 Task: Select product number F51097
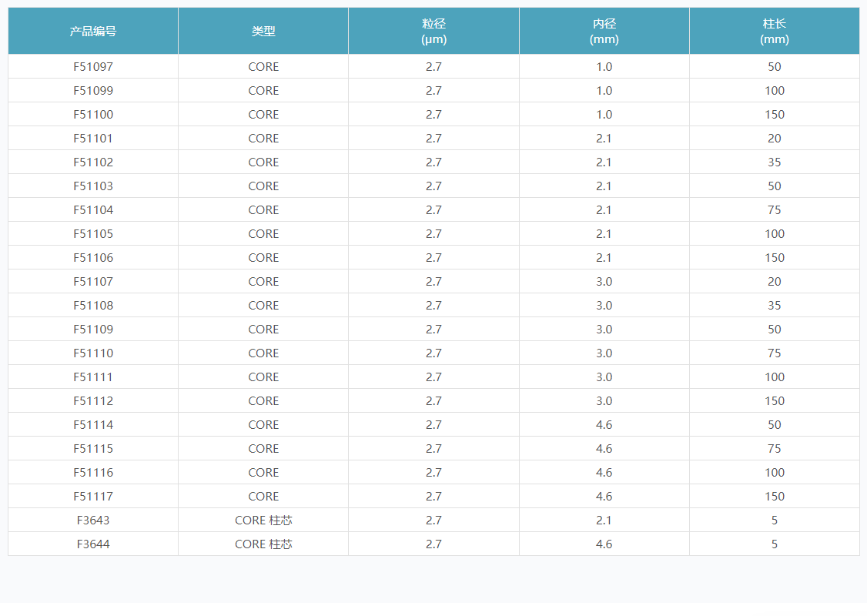point(93,67)
